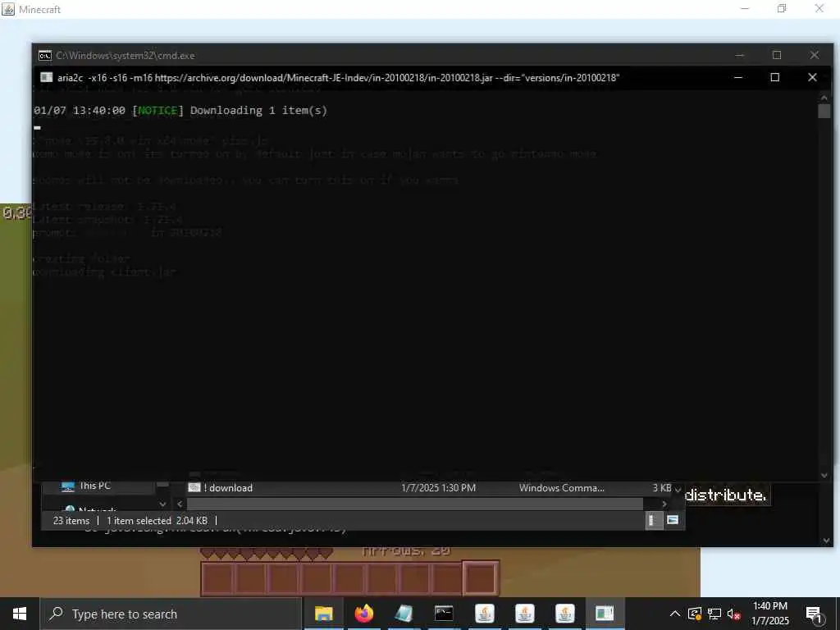Click Explorer horizontal scrollbar right arrow
The image size is (840, 630).
[x=664, y=504]
